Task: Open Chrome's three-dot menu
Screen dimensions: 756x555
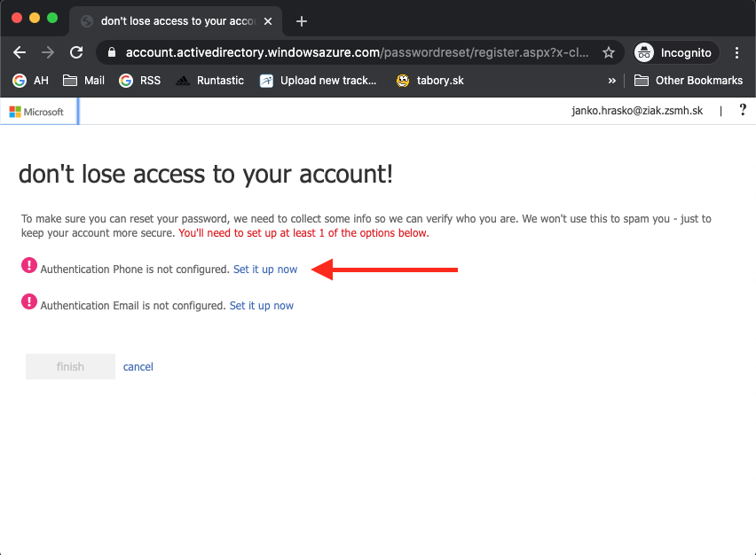Action: tap(736, 52)
